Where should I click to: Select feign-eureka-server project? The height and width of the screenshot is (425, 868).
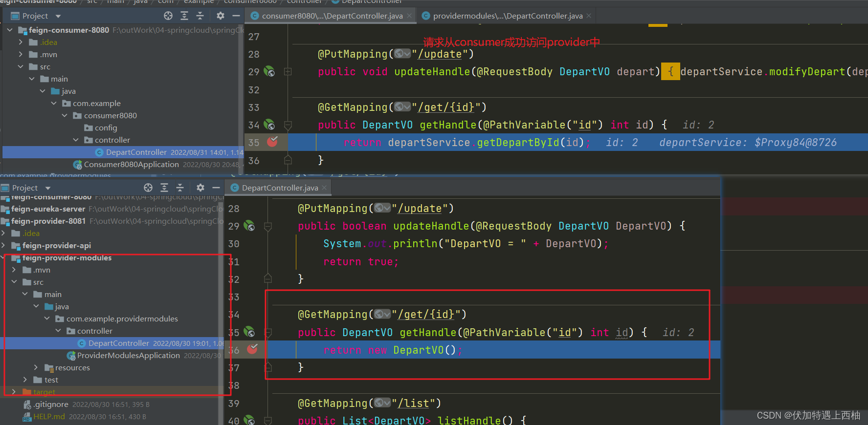click(x=48, y=209)
